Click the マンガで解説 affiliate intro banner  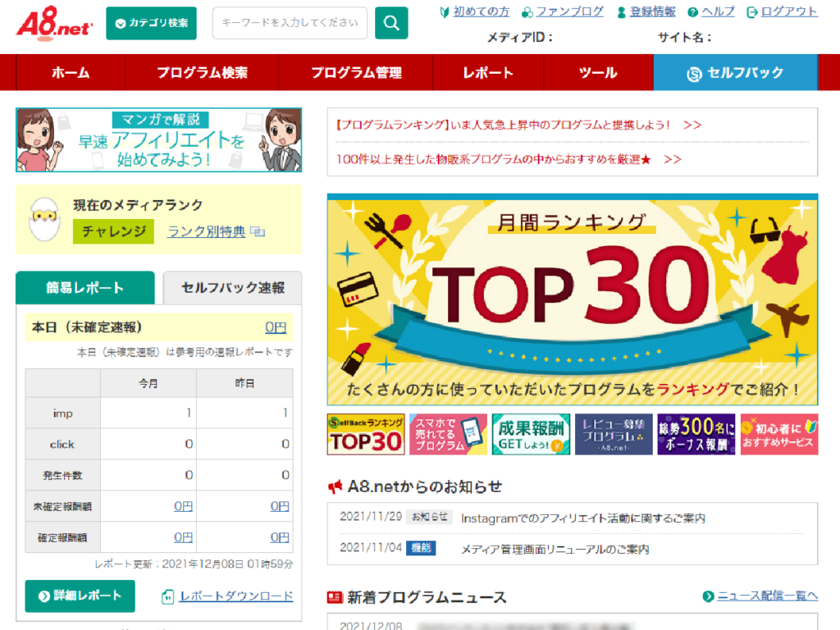pos(158,139)
